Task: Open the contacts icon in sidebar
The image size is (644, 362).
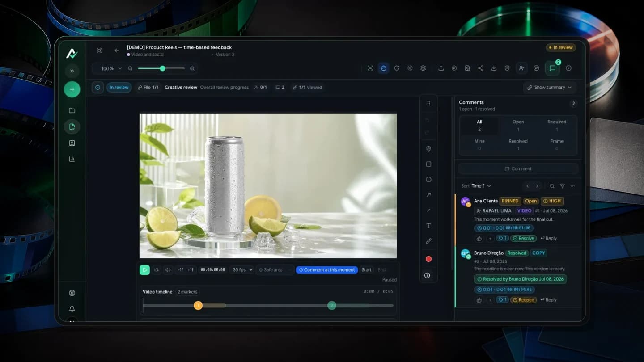Action: click(72, 143)
